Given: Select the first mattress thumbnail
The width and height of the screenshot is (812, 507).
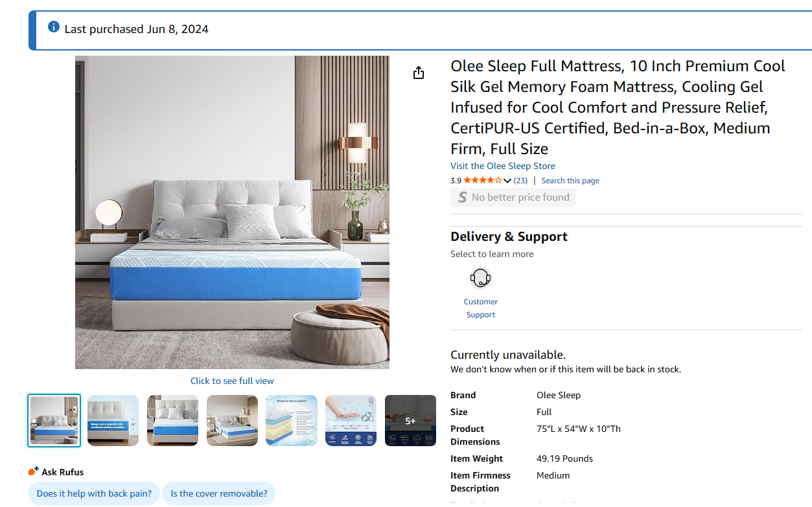Looking at the screenshot, I should coord(54,420).
